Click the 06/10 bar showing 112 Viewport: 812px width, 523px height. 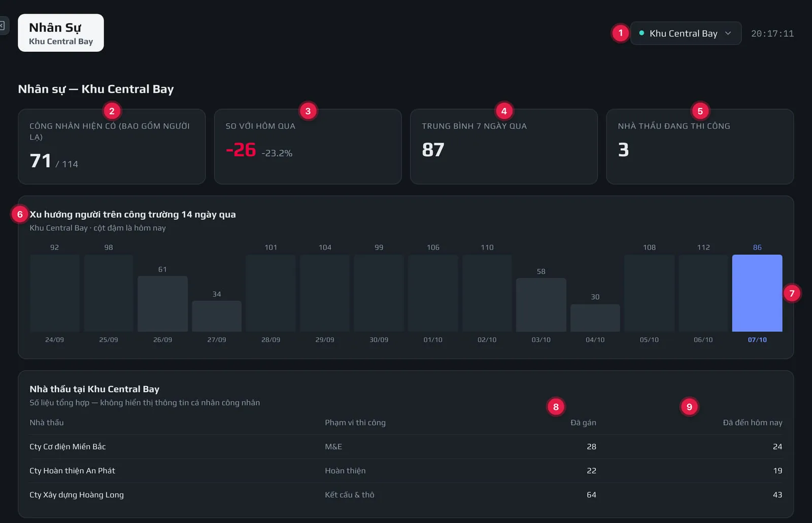click(x=703, y=293)
